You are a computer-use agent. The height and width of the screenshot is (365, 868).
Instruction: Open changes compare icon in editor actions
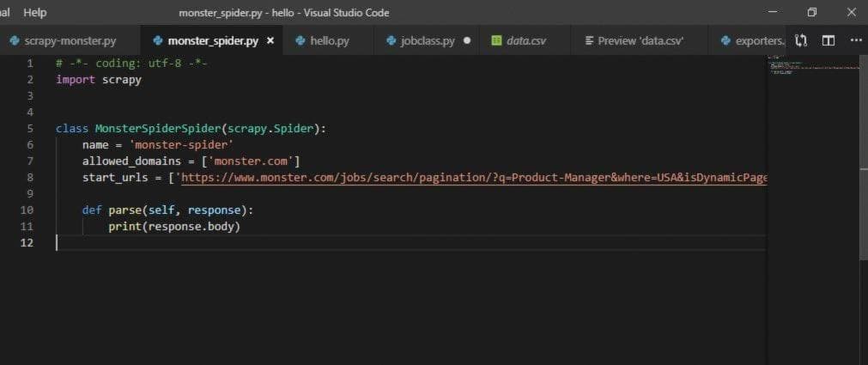pos(801,40)
